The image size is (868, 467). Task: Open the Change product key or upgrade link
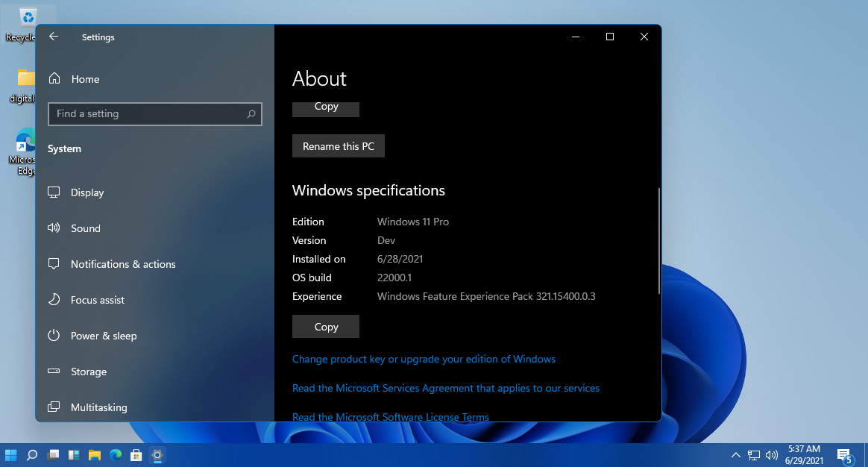pos(424,359)
